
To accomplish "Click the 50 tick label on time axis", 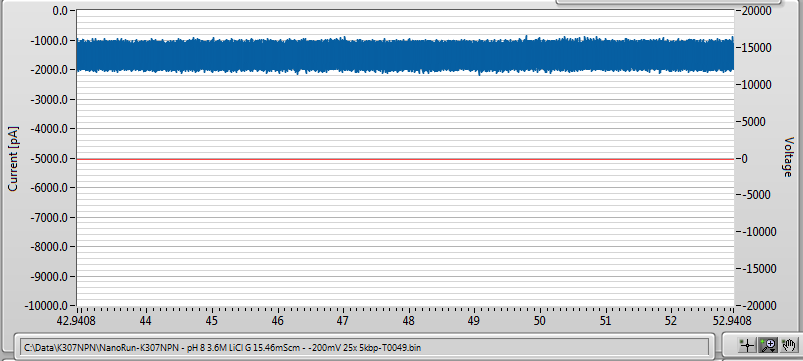I will 539,322.
